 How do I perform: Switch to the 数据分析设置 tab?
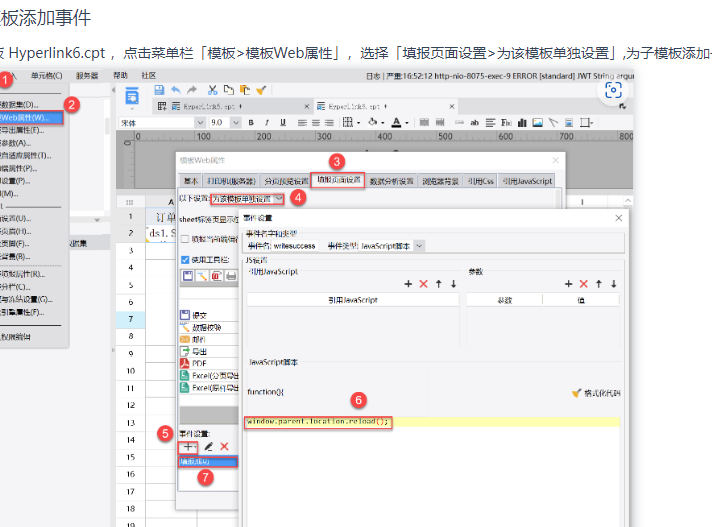[x=391, y=181]
